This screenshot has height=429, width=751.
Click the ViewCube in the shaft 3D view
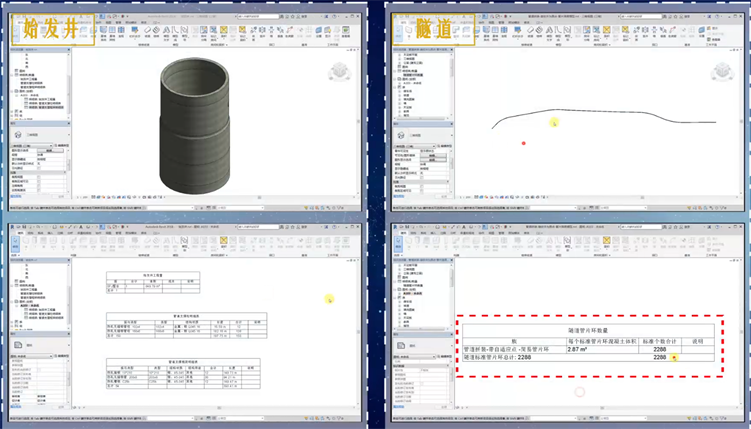[340, 70]
